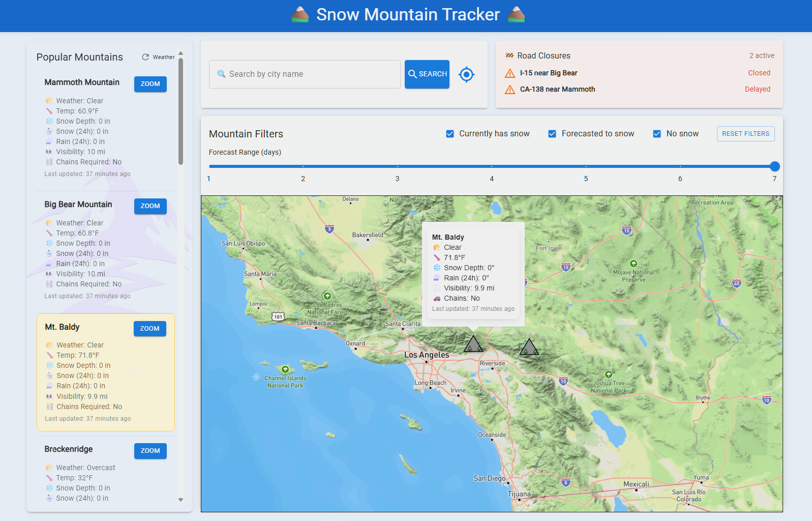This screenshot has width=812, height=521.
Task: Click the Road Closures barrier icon
Action: coord(509,55)
